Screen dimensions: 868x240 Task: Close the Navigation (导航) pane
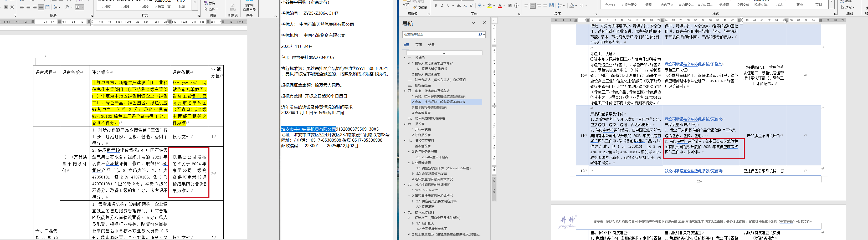tap(484, 23)
